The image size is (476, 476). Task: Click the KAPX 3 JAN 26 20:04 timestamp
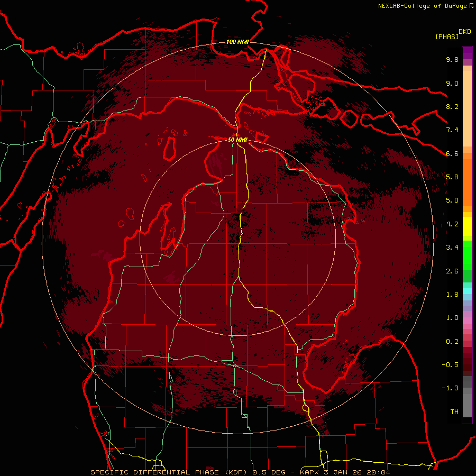(345, 472)
